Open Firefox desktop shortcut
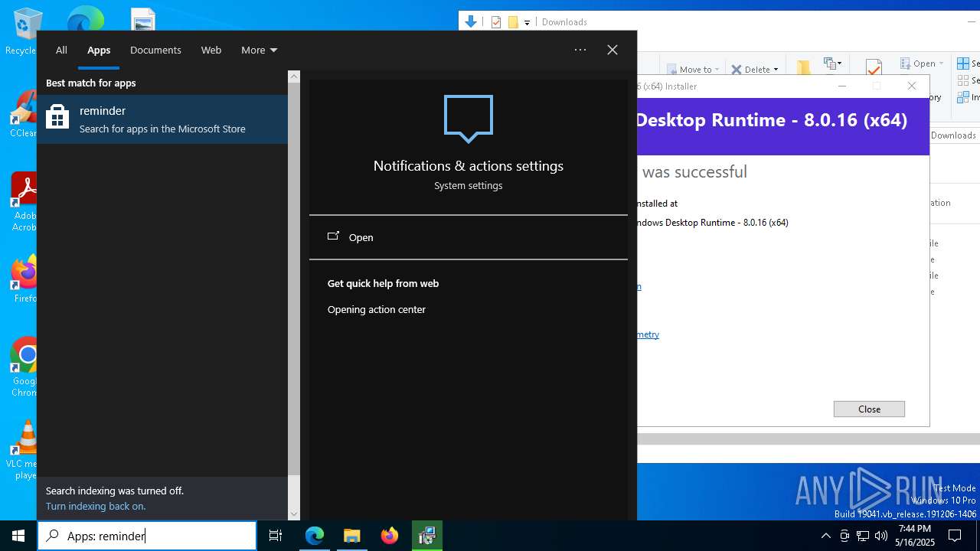980x551 pixels. [x=25, y=279]
